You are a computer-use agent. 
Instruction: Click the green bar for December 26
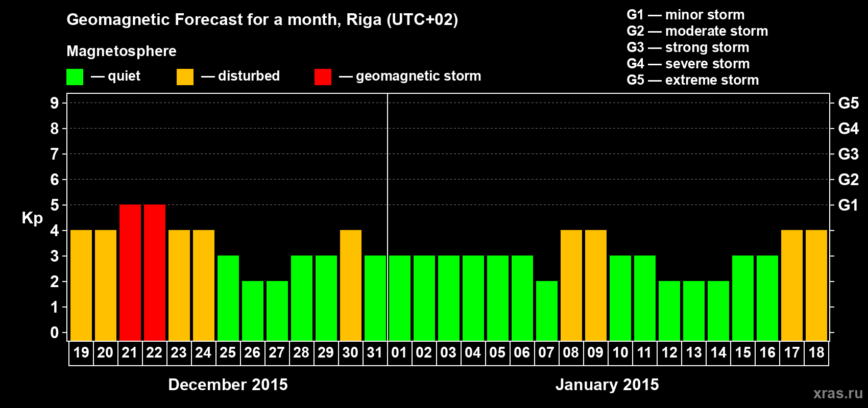tap(253, 311)
